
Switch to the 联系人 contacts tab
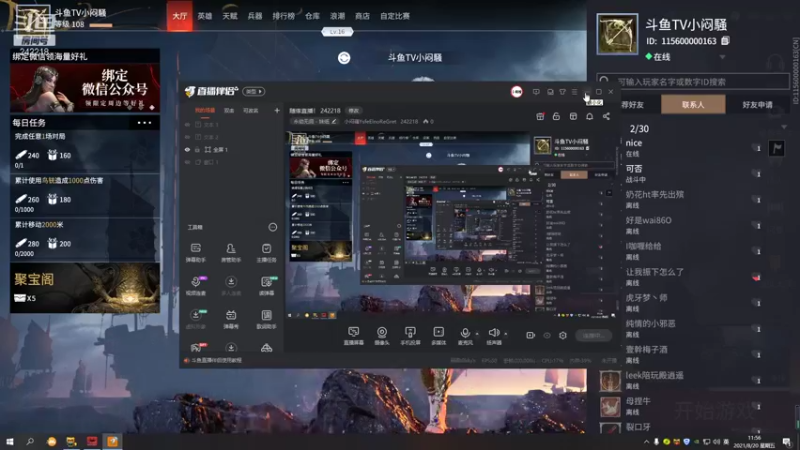click(x=693, y=105)
